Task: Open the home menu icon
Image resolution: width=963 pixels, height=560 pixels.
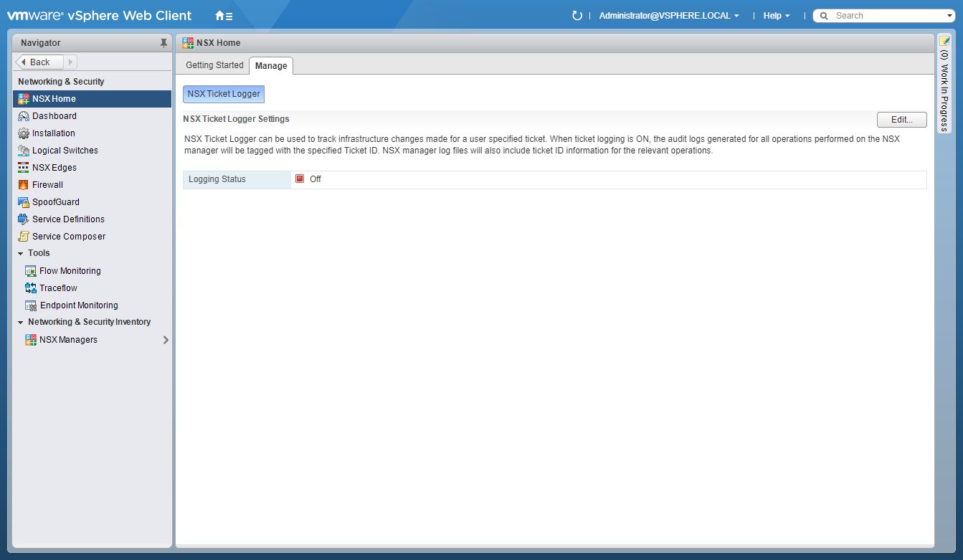Action: point(224,16)
